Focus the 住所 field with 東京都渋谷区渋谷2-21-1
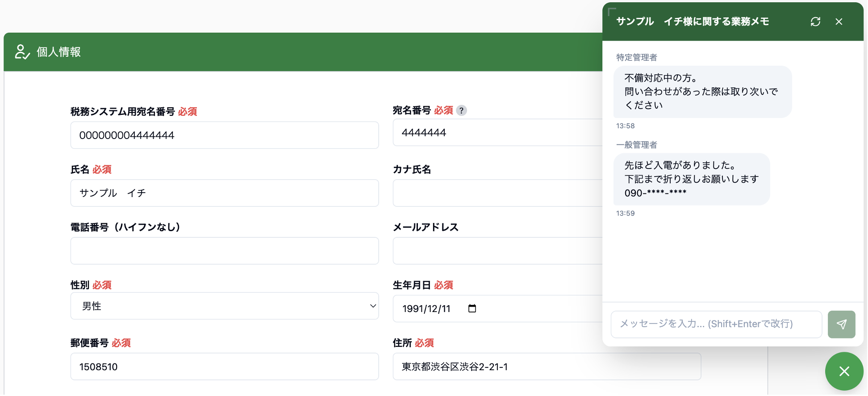Viewport: 868px width, 396px height. [x=547, y=367]
